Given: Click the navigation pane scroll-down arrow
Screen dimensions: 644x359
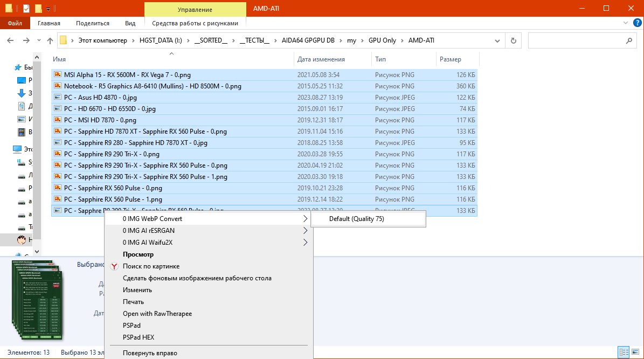Looking at the screenshot, I should (37, 251).
